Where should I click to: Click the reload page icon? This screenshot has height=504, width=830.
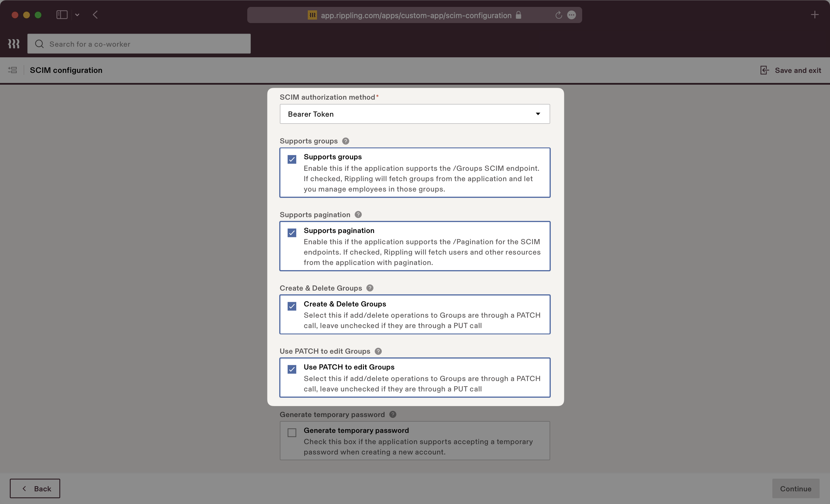tap(559, 15)
